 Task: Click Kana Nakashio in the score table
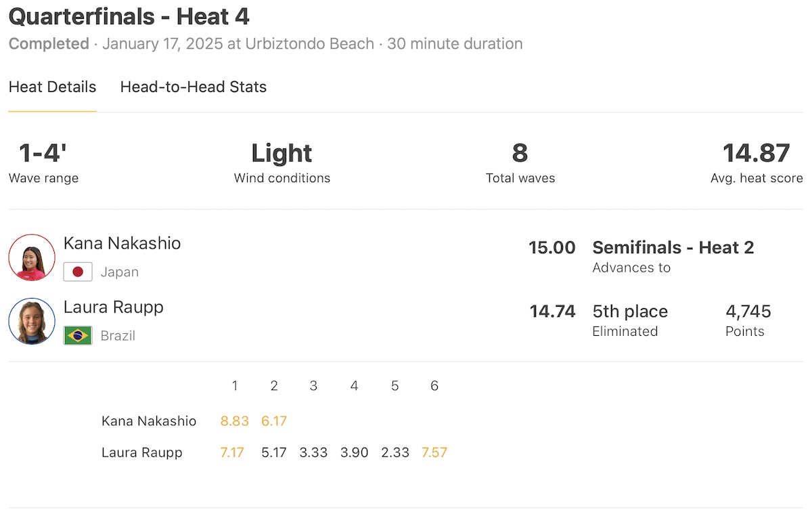(x=149, y=421)
